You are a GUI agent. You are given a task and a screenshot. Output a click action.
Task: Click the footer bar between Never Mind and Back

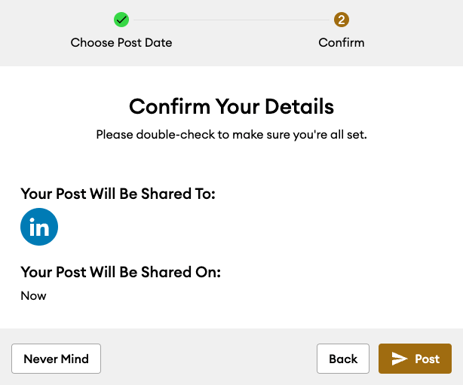pos(208,359)
